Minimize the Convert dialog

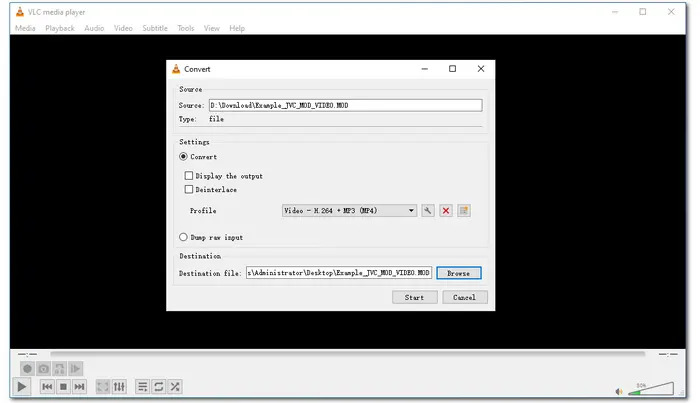tap(425, 69)
